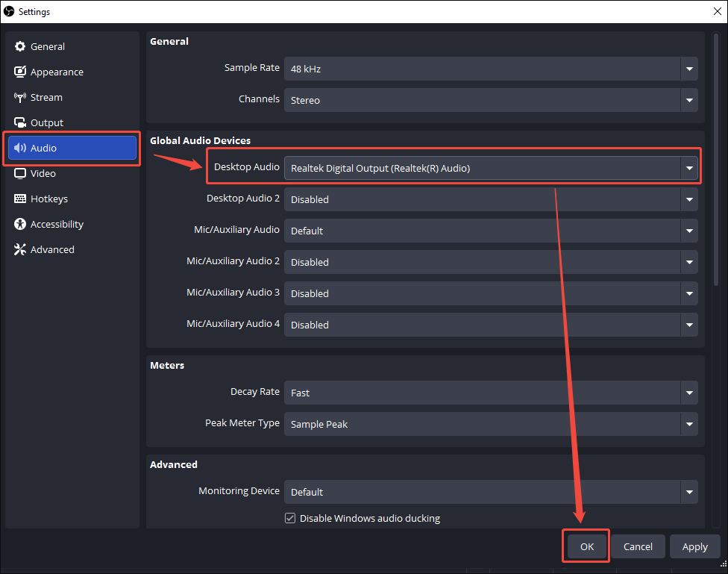
Task: Click the Apply button
Action: point(694,546)
